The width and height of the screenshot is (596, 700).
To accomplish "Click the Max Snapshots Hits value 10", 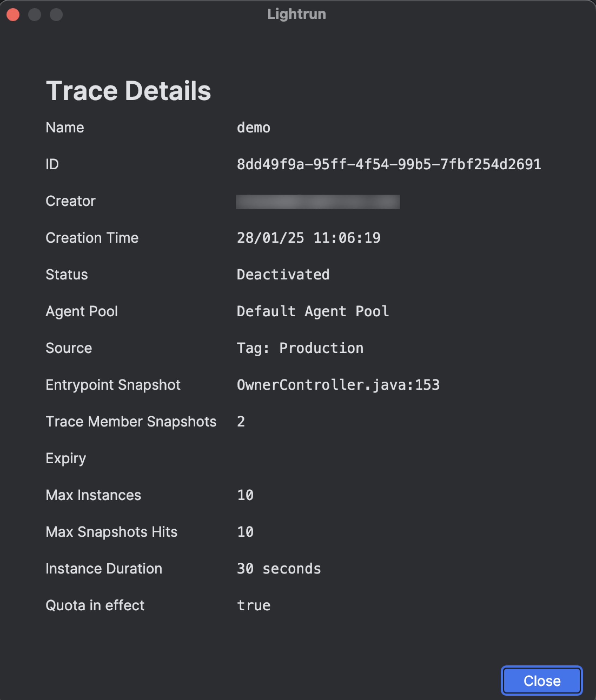I will coord(245,532).
